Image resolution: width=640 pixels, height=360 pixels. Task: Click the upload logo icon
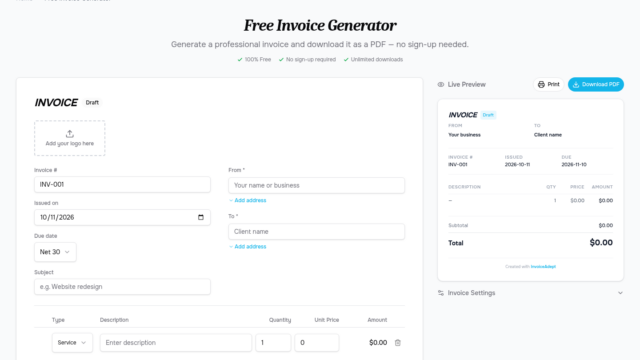click(x=70, y=134)
